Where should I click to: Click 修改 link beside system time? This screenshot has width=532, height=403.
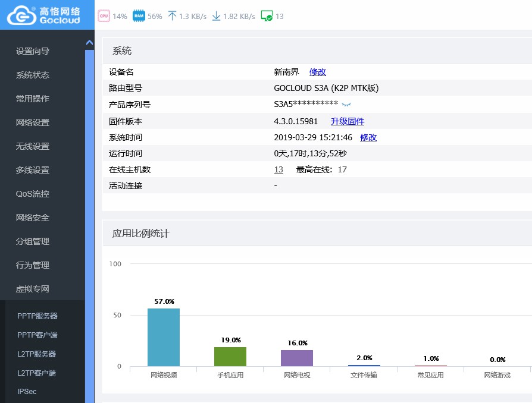tap(368, 137)
